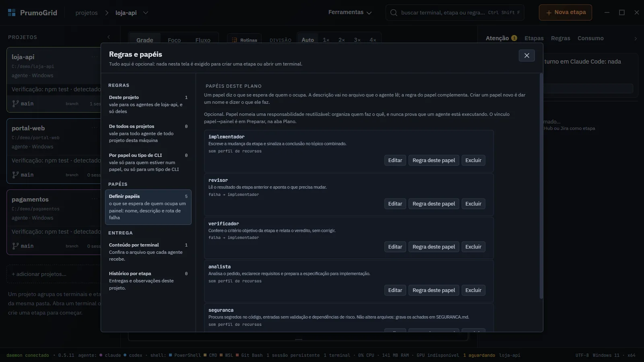The height and width of the screenshot is (362, 644).
Task: Click the search magnifier icon
Action: click(394, 12)
